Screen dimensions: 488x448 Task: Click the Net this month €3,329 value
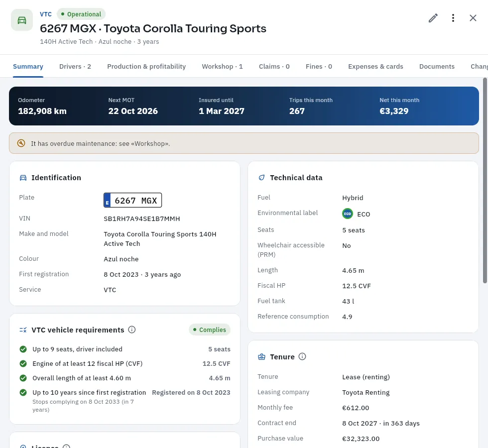tap(394, 111)
